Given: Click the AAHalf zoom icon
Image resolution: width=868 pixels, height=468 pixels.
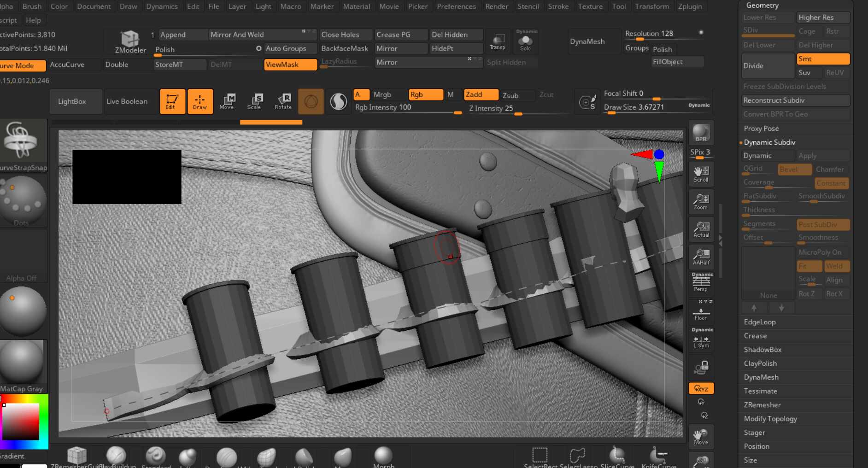Looking at the screenshot, I should [701, 256].
